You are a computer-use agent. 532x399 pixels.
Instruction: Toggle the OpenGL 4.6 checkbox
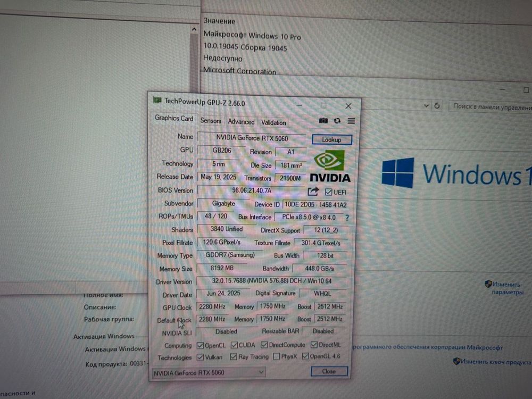(305, 356)
